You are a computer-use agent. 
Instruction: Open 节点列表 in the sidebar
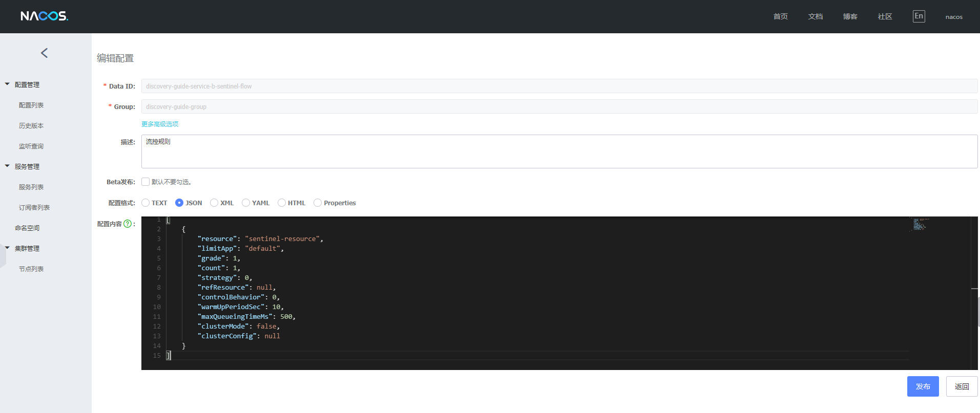[31, 269]
